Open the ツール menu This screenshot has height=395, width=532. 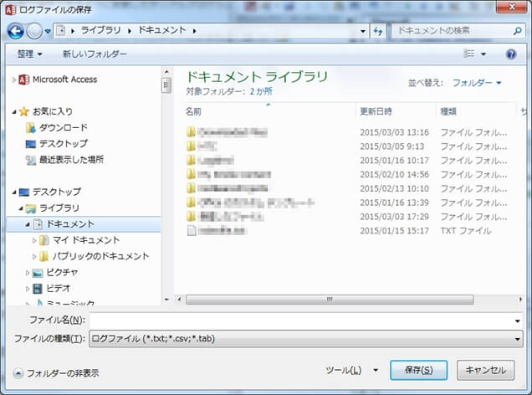tap(351, 370)
